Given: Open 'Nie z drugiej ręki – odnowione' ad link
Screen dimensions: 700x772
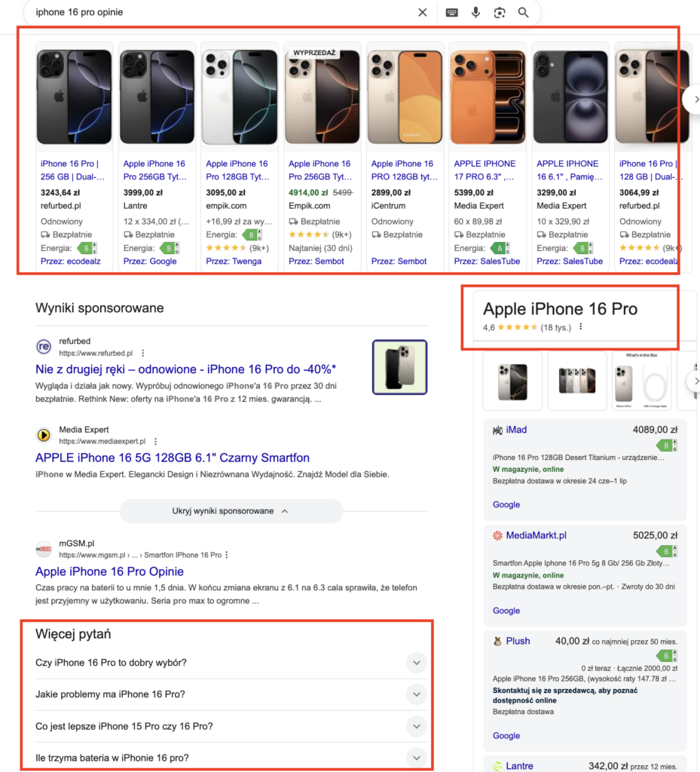Looking at the screenshot, I should (186, 369).
